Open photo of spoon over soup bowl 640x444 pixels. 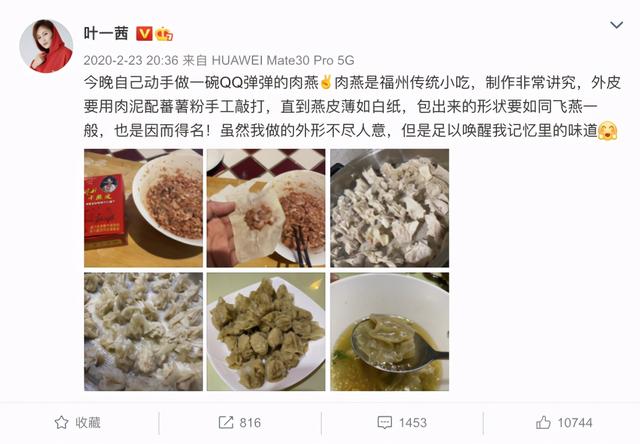(389, 332)
